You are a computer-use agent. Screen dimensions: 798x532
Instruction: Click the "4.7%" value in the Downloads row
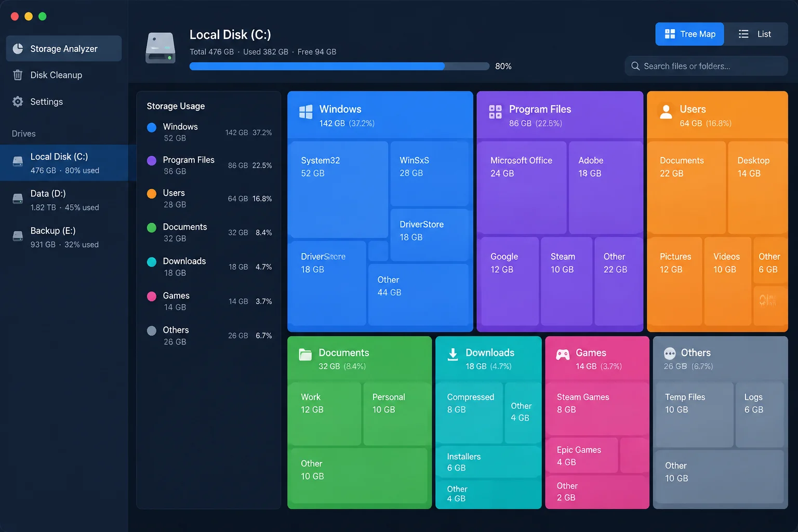pyautogui.click(x=264, y=267)
